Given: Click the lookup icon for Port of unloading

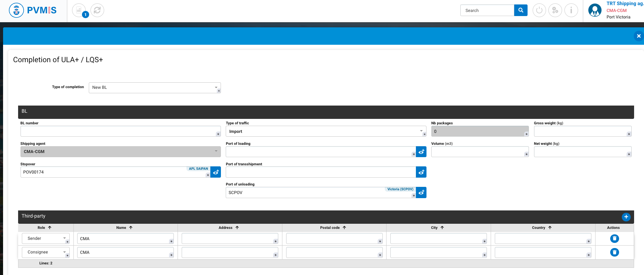Looking at the screenshot, I should tap(421, 193).
